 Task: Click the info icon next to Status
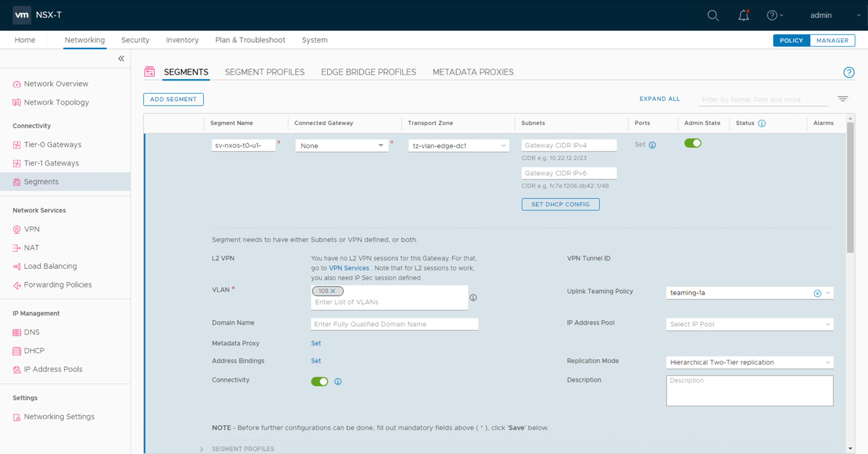pos(762,123)
